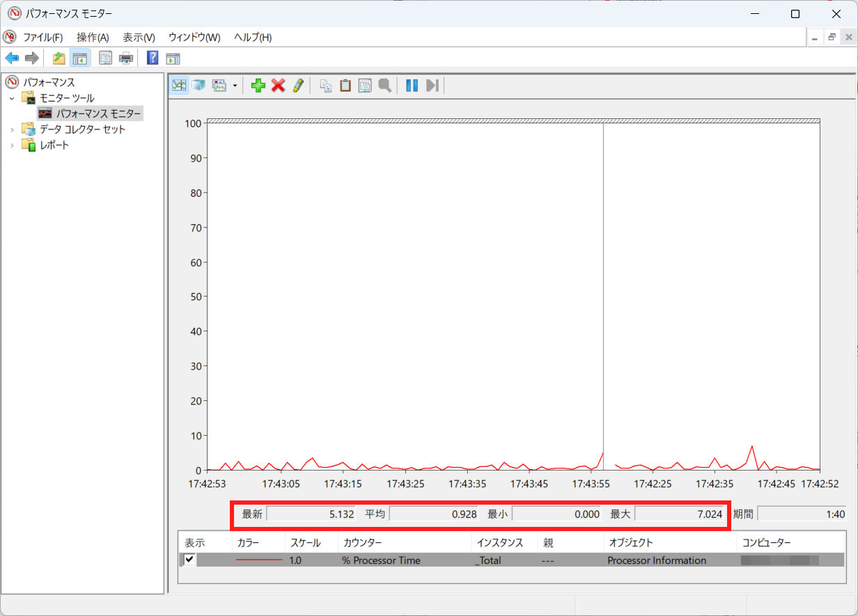Open ヘルプ(H) menu

pos(253,37)
